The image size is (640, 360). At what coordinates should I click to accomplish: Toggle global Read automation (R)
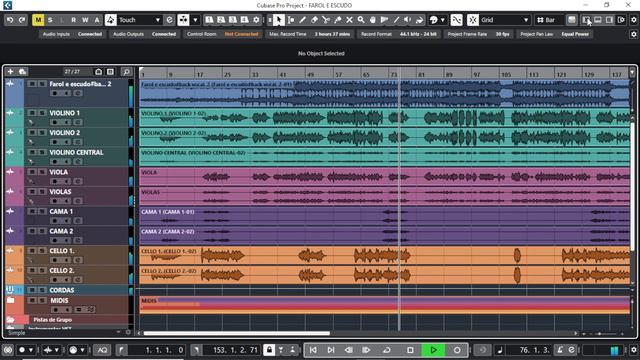73,20
